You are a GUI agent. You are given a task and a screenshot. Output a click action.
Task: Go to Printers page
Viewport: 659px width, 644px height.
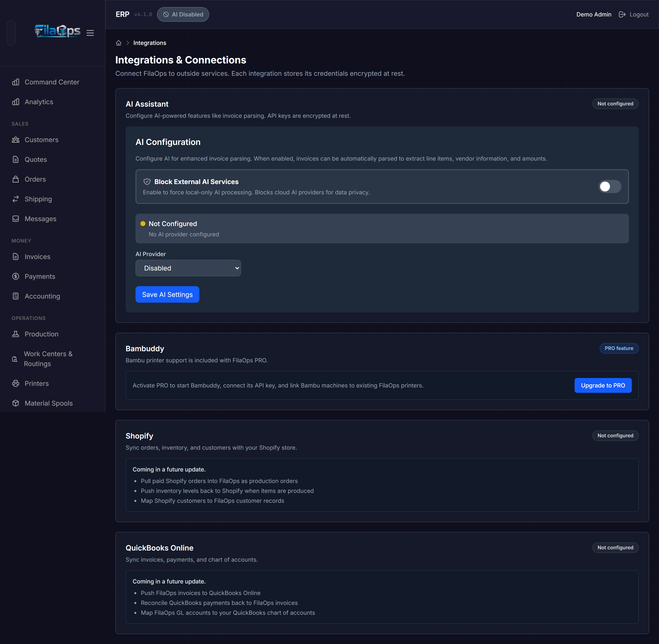52,384
